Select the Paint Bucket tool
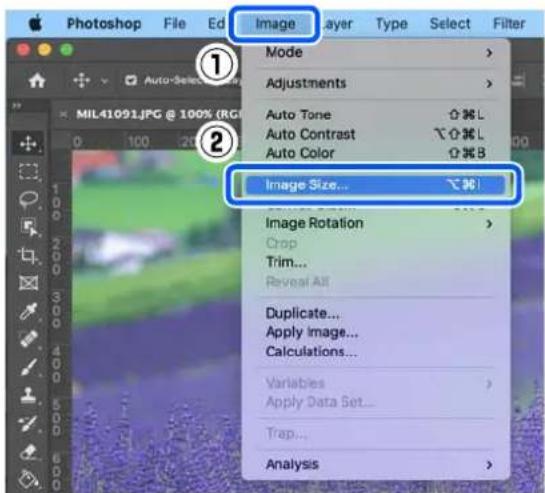This screenshot has width=545, height=493. pos(28,479)
